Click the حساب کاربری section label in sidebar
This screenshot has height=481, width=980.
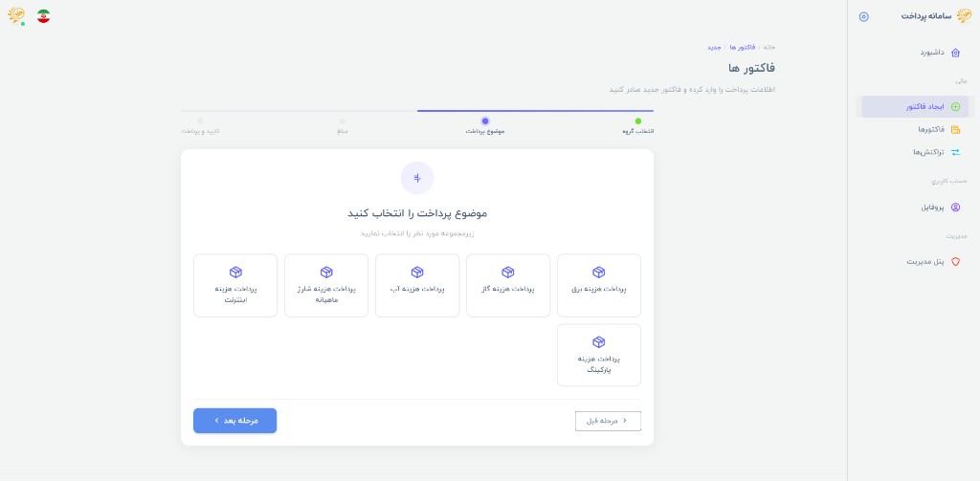tap(949, 181)
